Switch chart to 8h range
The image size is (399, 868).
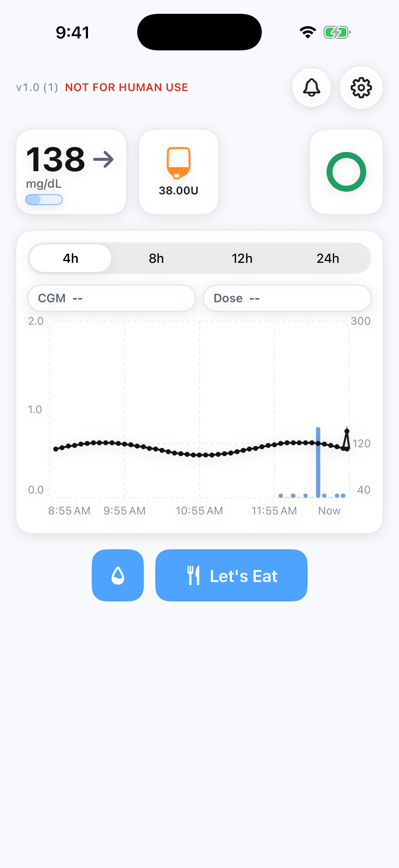[156, 259]
